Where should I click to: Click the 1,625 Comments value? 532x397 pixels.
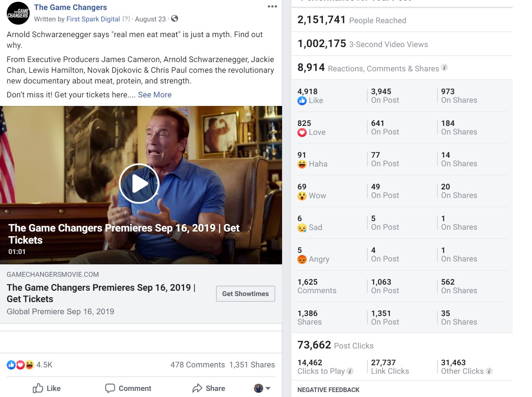pyautogui.click(x=307, y=282)
